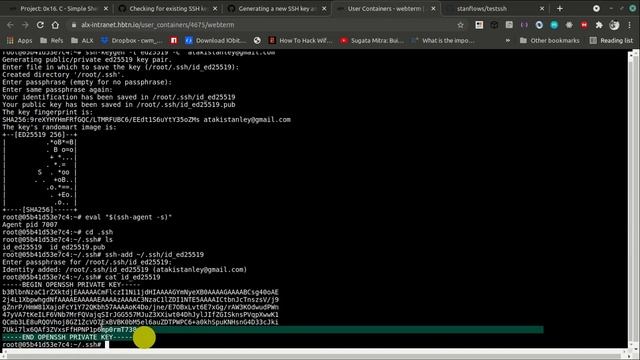640x360 pixels.
Task: Expand the Other bookmarks folder
Action: pos(549,40)
